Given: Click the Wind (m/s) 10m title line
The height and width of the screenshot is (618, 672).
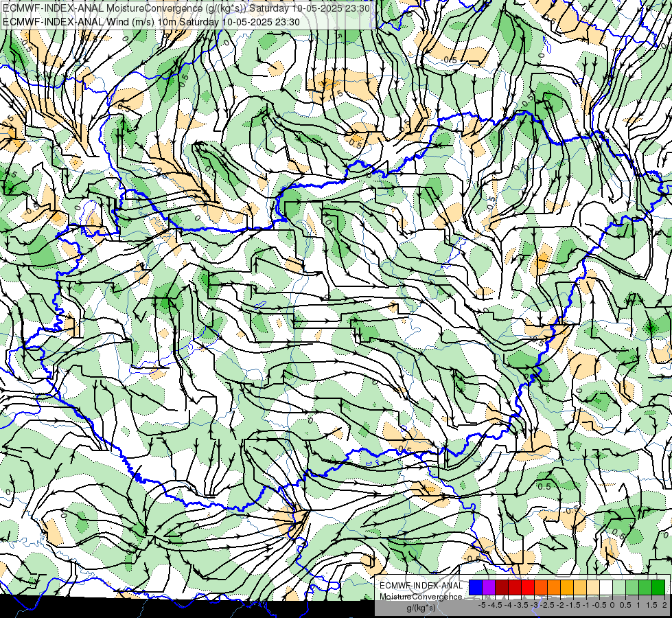Looking at the screenshot, I should tap(151, 22).
